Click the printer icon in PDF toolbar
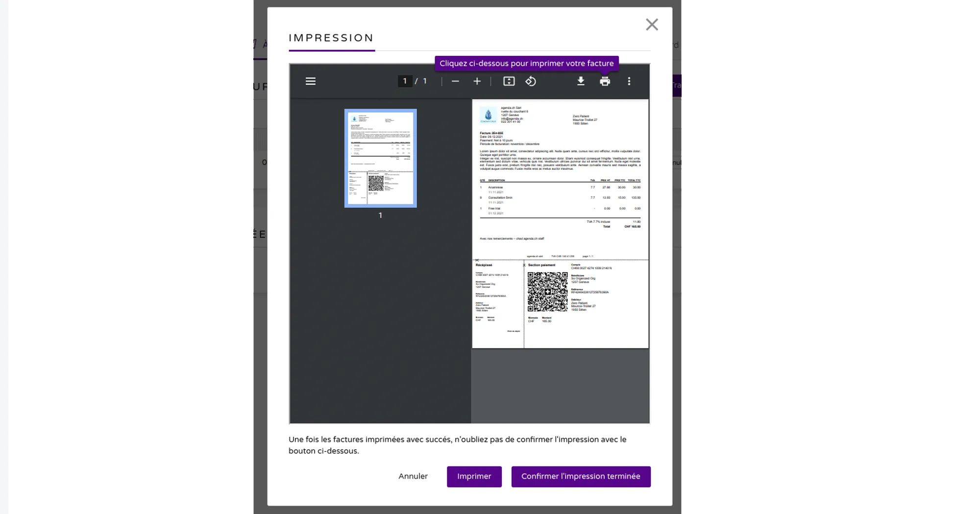 point(605,81)
